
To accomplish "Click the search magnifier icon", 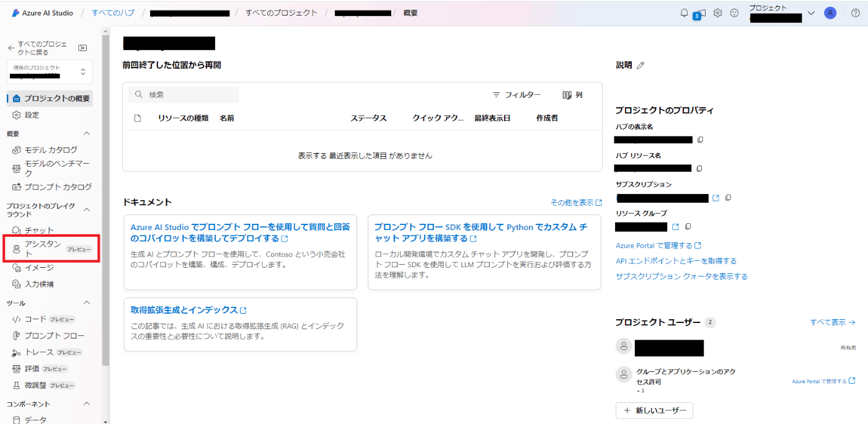I will (x=139, y=95).
